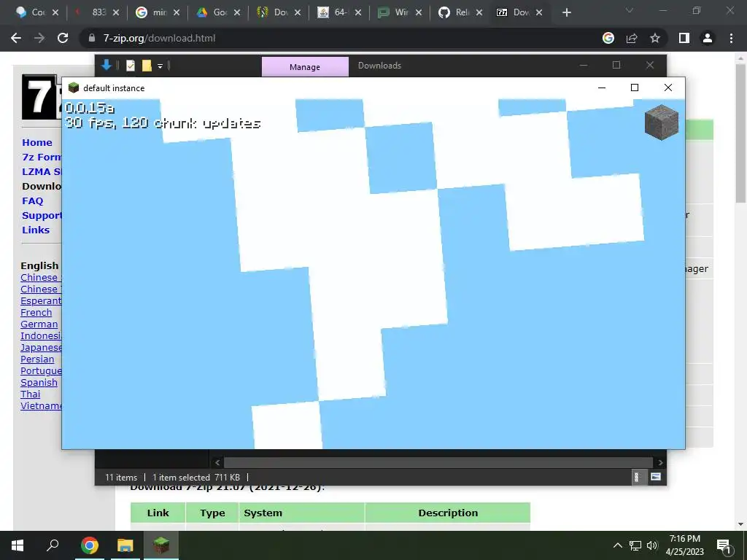747x560 pixels.
Task: Click the Google icon in address bar
Action: point(608,38)
